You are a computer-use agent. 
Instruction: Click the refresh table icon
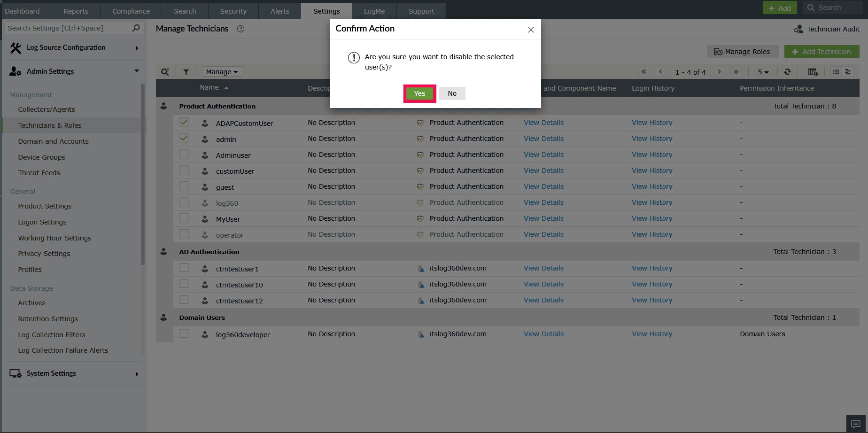[x=788, y=72]
